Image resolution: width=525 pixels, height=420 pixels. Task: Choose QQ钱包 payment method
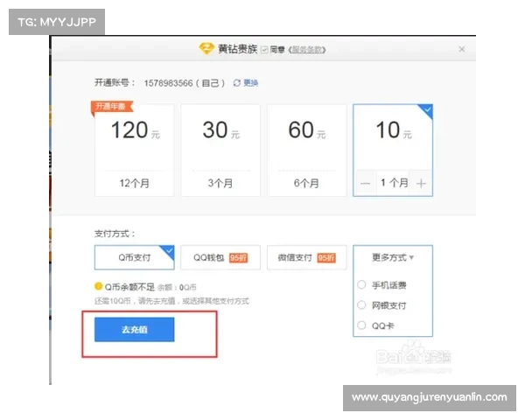coord(220,257)
